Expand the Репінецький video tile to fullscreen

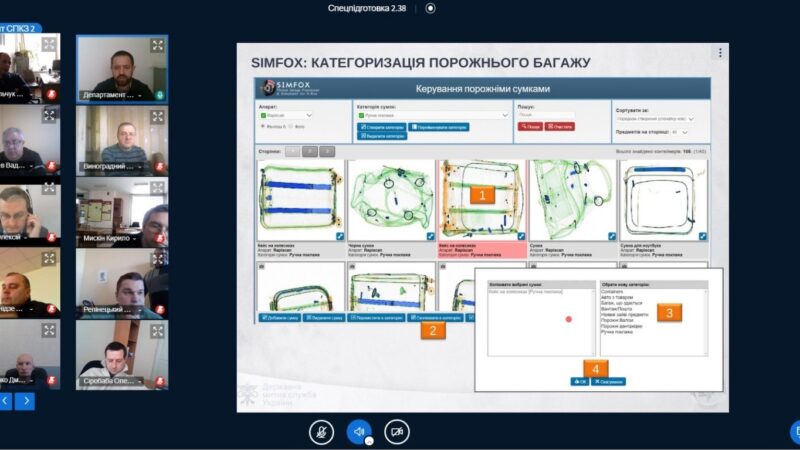[x=158, y=260]
